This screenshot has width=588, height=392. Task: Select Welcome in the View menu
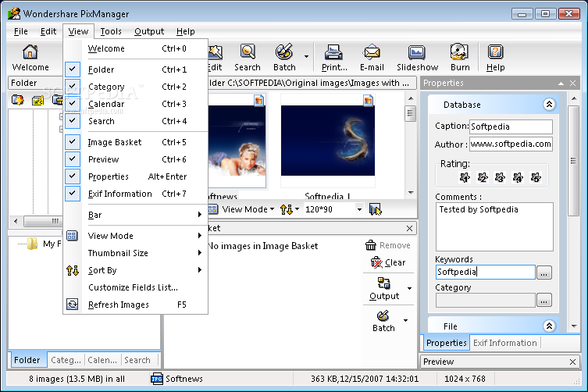pos(135,48)
